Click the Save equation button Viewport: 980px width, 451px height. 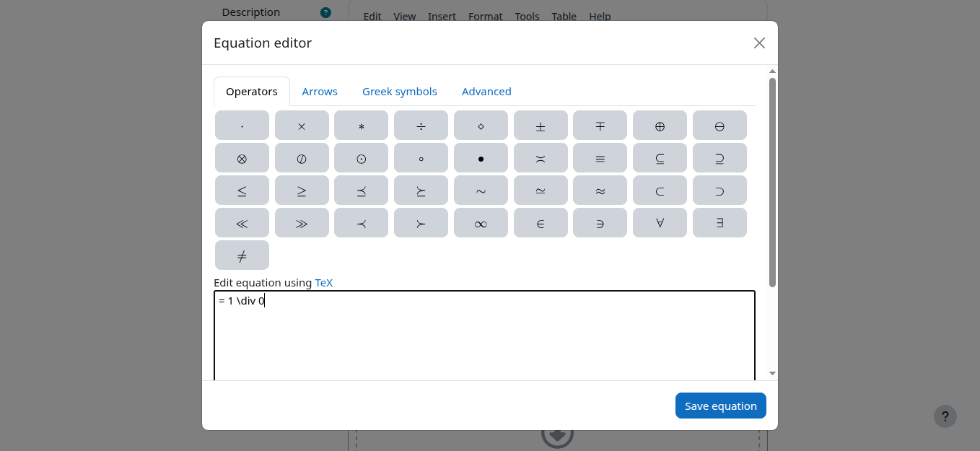[x=720, y=406]
